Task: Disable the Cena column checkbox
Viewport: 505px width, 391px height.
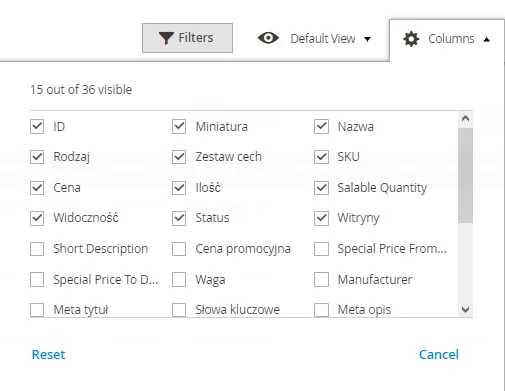Action: (x=37, y=188)
